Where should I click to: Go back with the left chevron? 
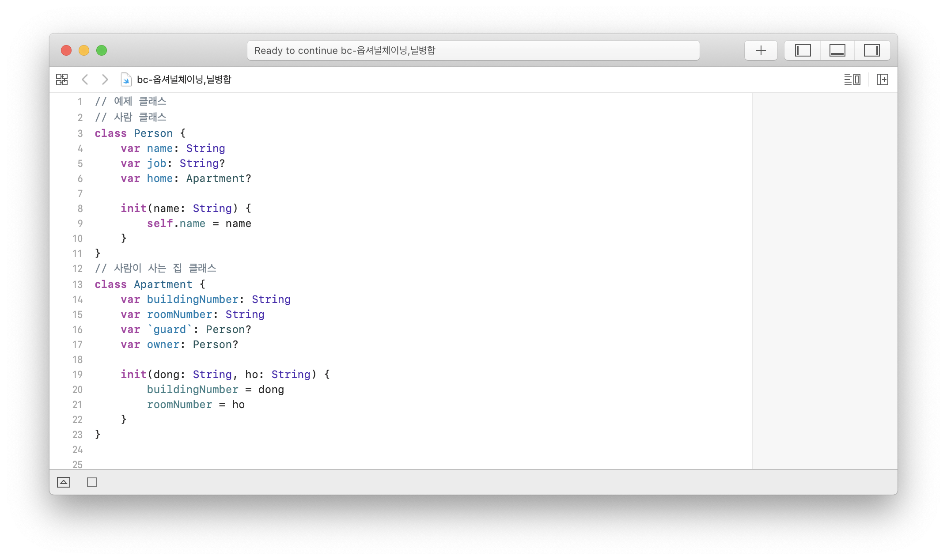(85, 79)
